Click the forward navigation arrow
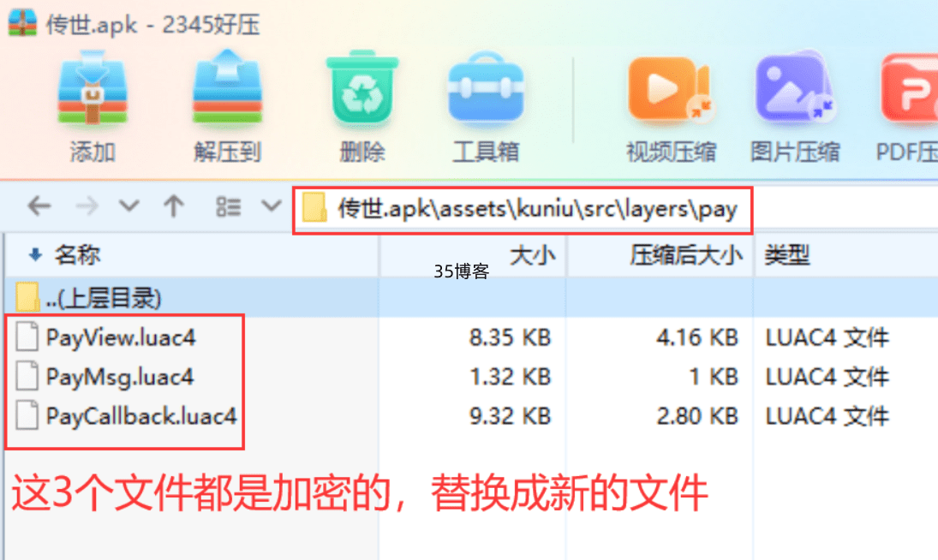Viewport: 938px width, 560px height. (x=87, y=206)
